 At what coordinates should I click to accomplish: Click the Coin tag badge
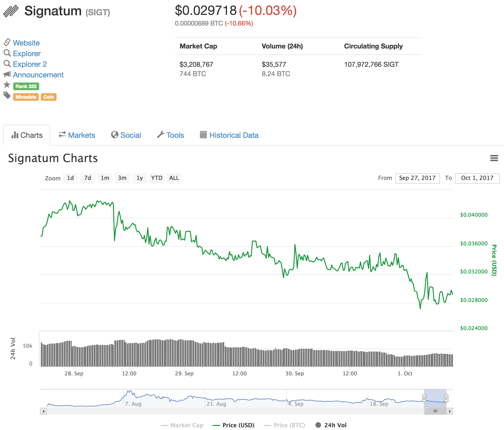pos(49,97)
